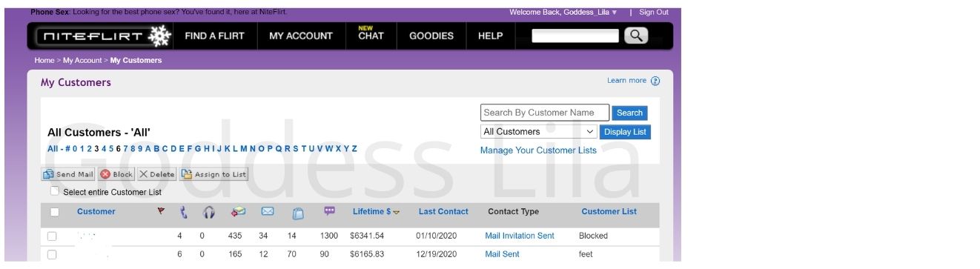Click the Block button
Image resolution: width=980 pixels, height=269 pixels.
[x=116, y=175]
